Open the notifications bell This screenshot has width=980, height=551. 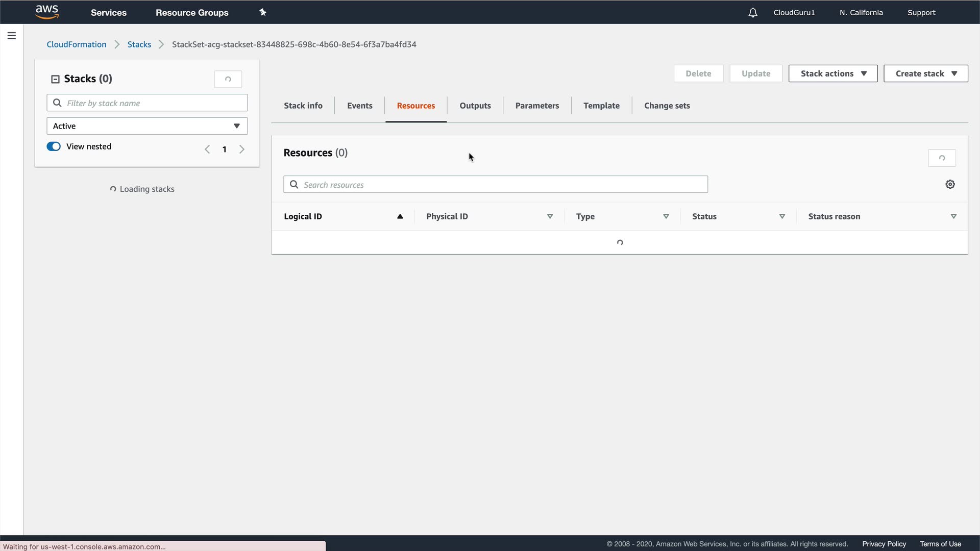click(752, 13)
